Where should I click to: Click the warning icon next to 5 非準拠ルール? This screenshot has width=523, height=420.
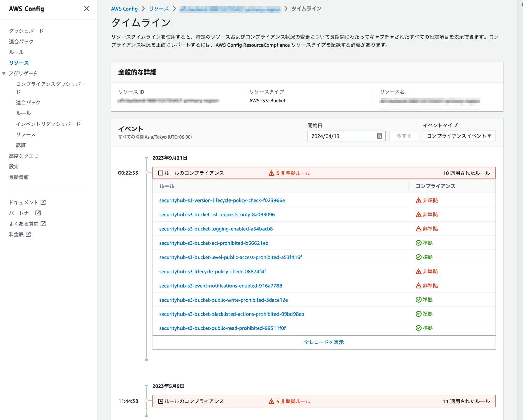[272, 173]
